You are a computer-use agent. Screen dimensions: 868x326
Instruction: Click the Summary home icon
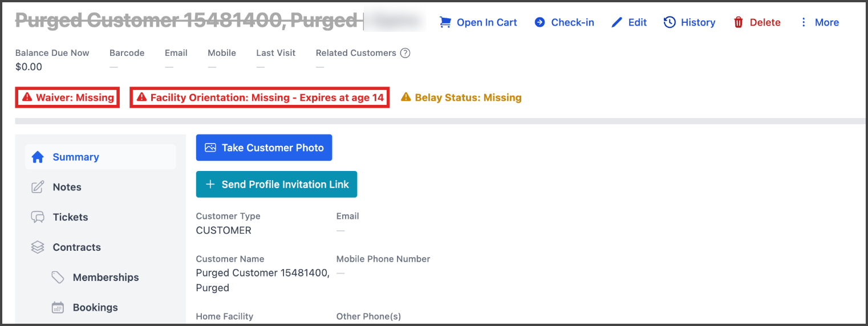tap(38, 157)
